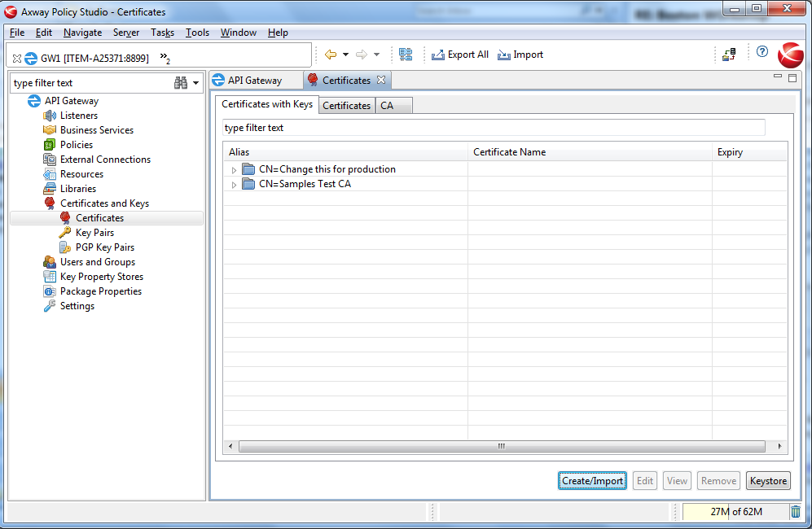Open the Tasks menu
Screen dimensions: 812x529
point(162,33)
